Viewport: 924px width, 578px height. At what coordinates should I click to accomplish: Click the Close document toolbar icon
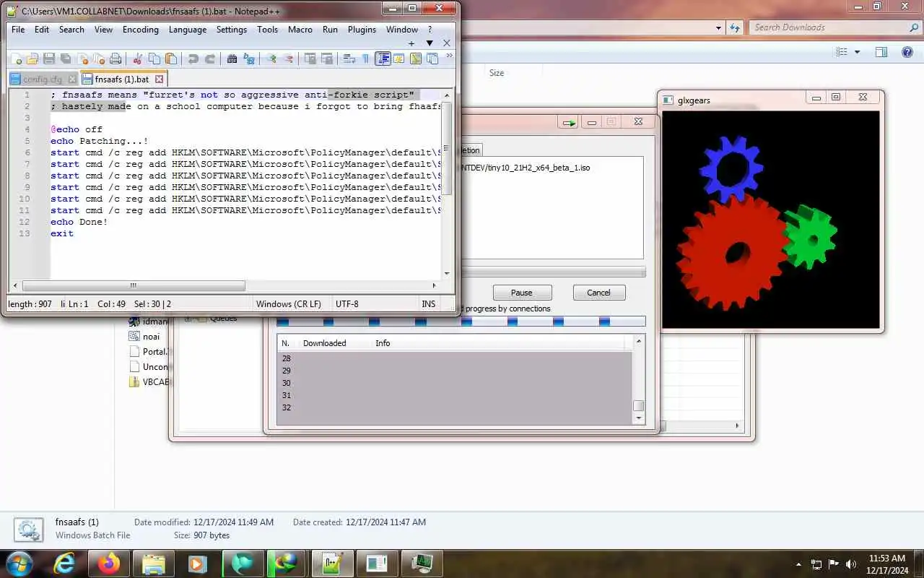[82, 59]
